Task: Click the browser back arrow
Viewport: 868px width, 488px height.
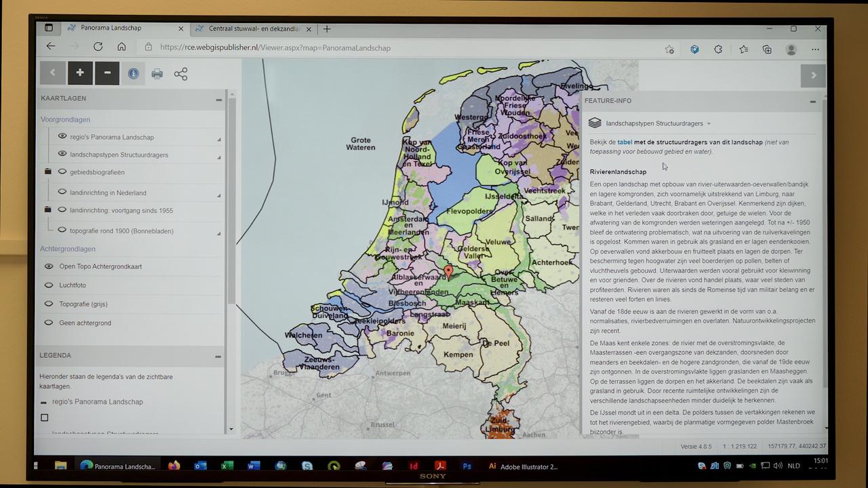Action: point(51,47)
